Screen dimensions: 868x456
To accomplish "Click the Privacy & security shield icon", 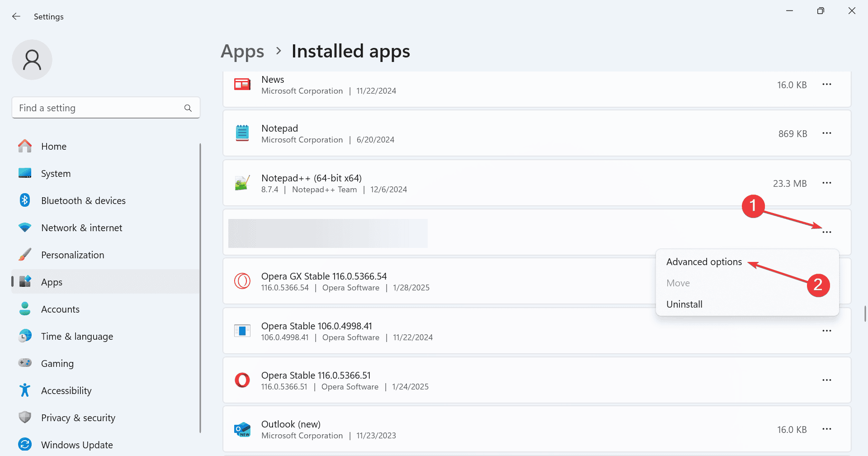I will [25, 417].
